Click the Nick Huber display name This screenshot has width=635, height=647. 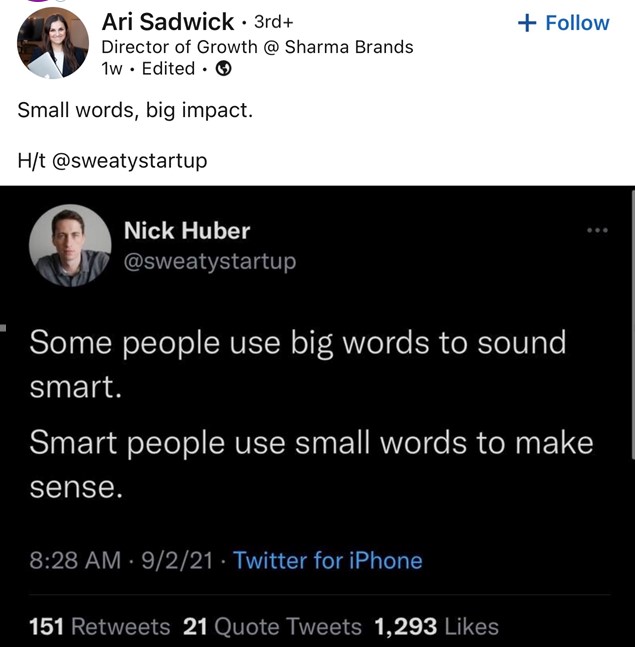pyautogui.click(x=187, y=231)
